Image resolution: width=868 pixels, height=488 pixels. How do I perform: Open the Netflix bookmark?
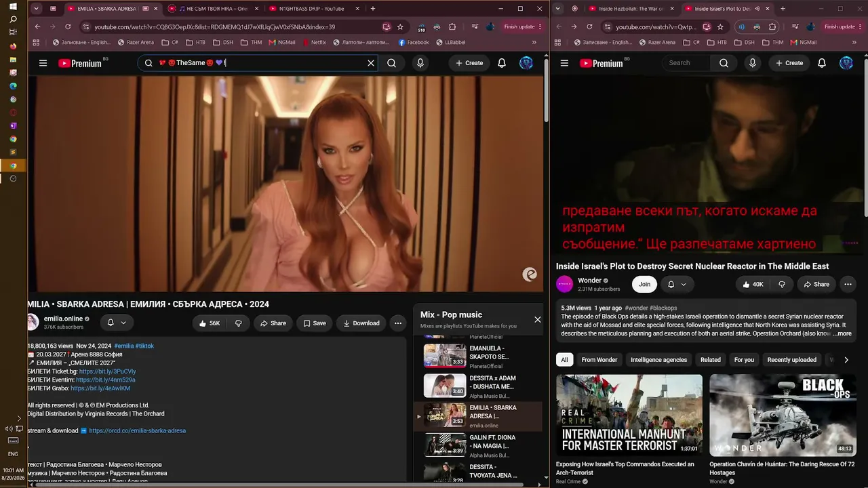[x=314, y=42]
